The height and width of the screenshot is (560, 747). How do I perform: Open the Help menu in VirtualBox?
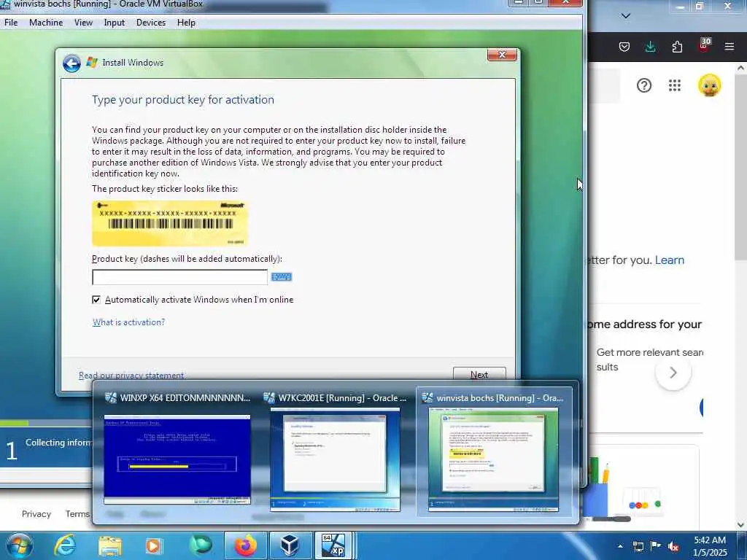[x=186, y=23]
